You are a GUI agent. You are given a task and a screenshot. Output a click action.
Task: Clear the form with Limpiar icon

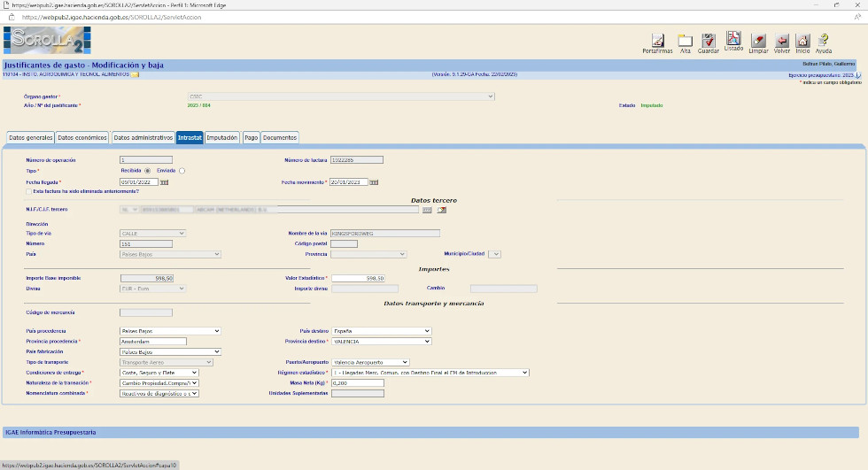tap(758, 41)
